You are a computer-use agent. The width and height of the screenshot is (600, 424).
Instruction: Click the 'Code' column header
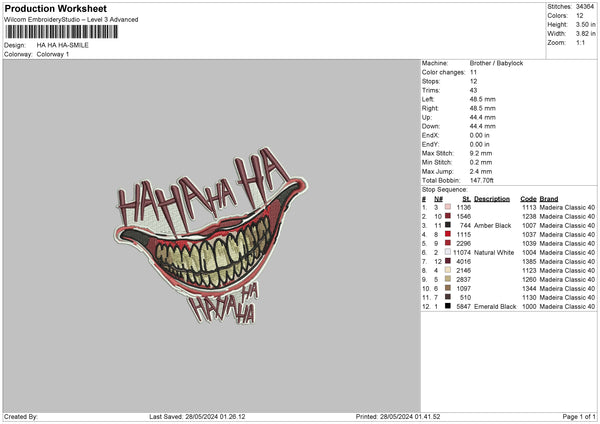pos(528,199)
